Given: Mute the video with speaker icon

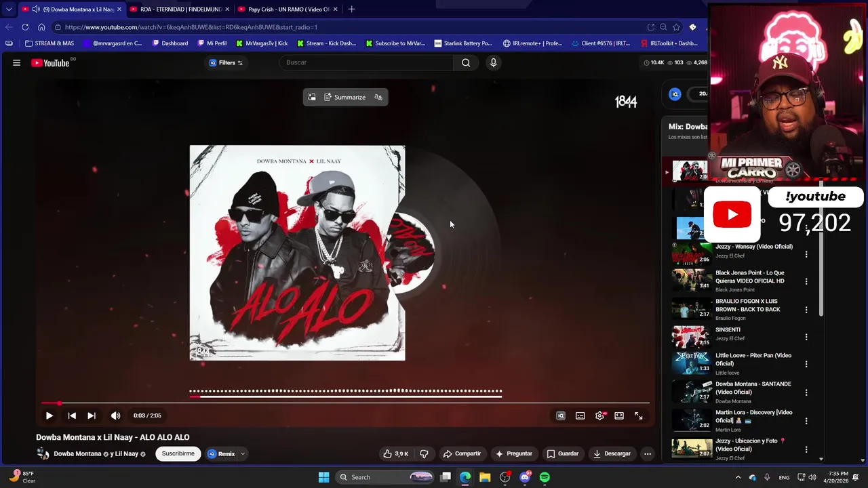Looking at the screenshot, I should pyautogui.click(x=115, y=415).
